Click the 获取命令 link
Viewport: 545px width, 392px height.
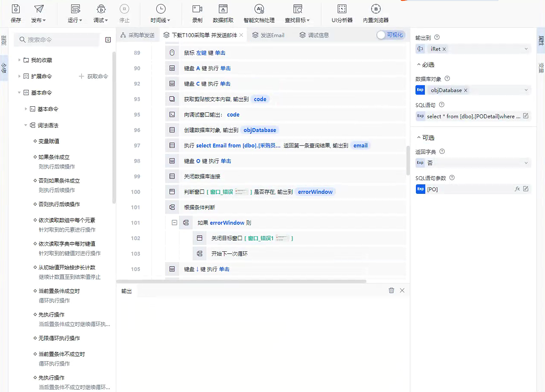click(x=94, y=76)
